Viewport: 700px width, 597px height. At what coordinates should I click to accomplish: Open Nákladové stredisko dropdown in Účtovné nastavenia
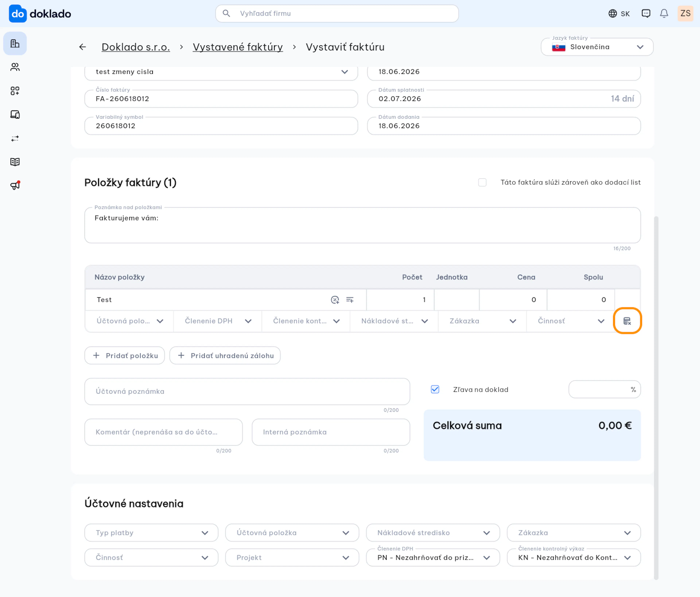433,533
